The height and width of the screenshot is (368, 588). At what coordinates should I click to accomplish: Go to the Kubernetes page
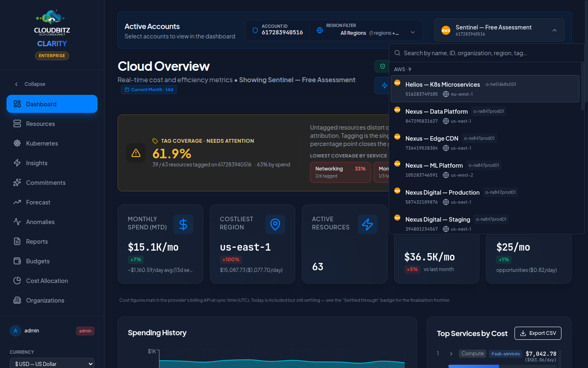click(x=52, y=143)
